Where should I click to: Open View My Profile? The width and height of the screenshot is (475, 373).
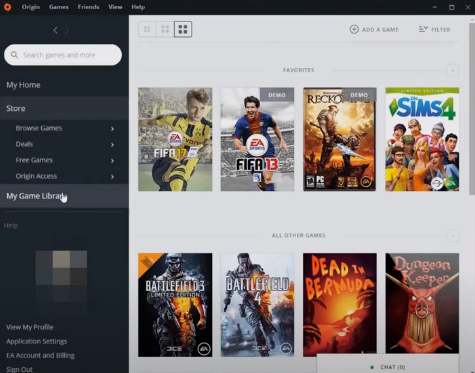[x=30, y=327]
